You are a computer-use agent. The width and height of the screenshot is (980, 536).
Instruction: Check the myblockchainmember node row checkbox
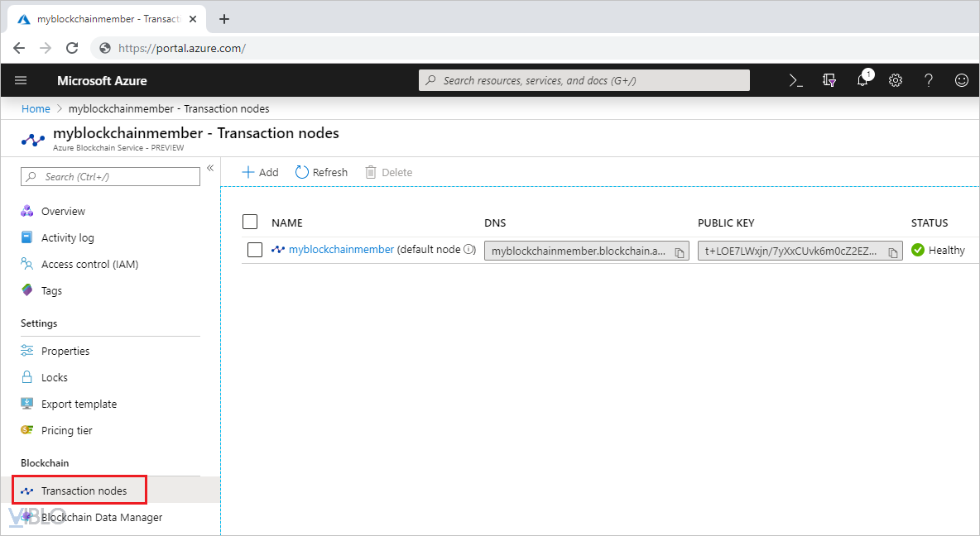(x=255, y=250)
